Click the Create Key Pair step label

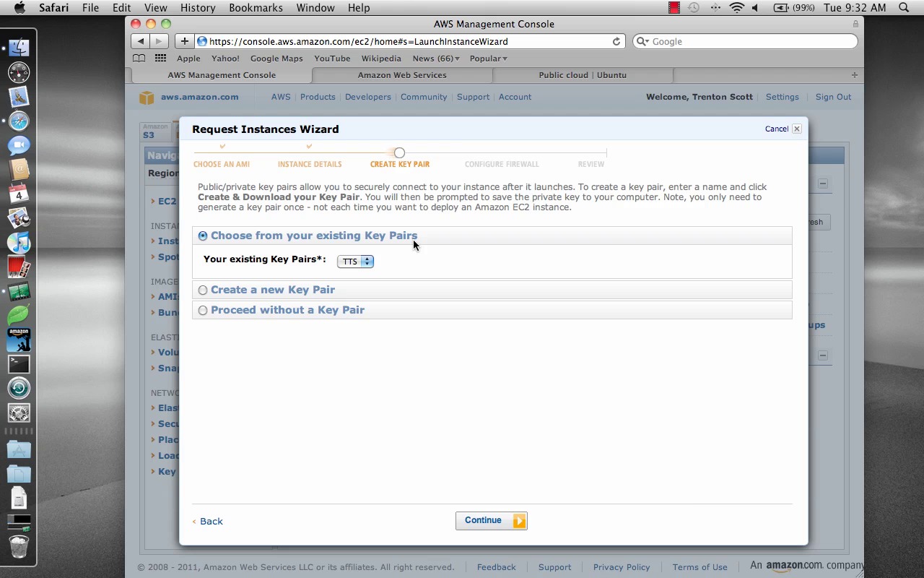tap(400, 164)
